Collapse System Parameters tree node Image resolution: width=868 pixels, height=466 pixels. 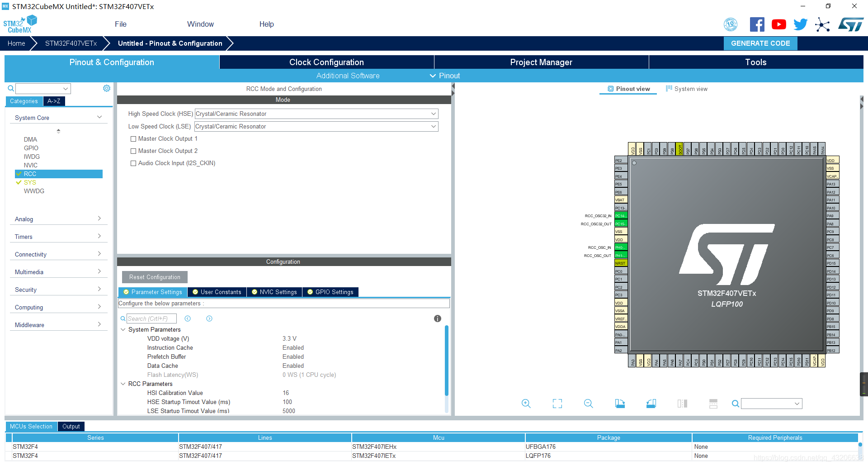123,329
